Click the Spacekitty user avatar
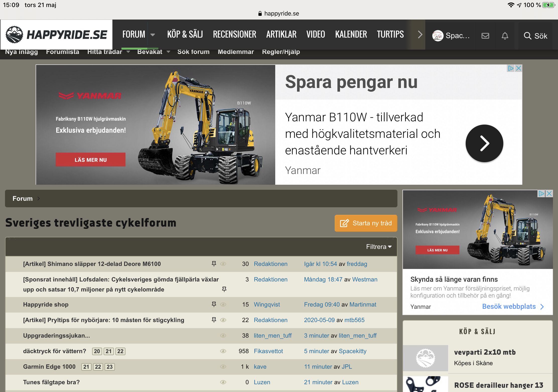The image size is (558, 392). [438, 36]
